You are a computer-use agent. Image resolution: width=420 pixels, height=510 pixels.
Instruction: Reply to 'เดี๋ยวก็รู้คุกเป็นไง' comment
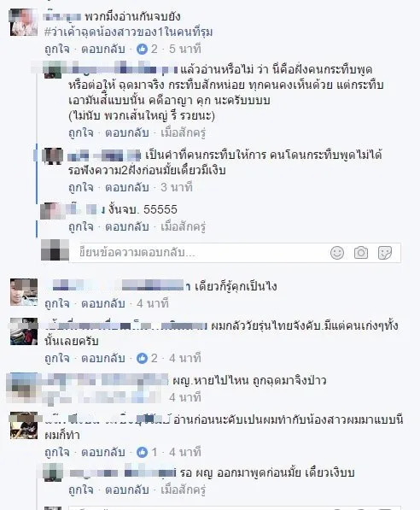[103, 303]
